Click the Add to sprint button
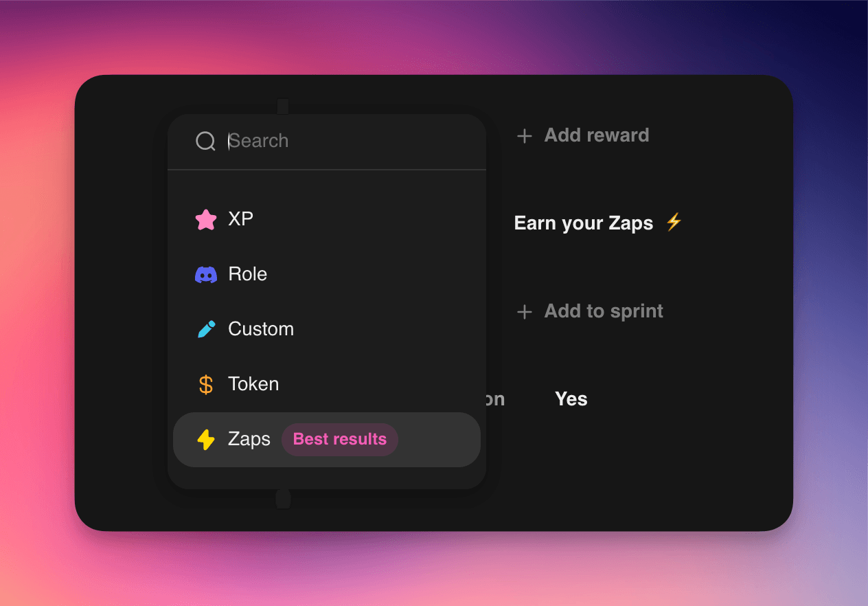868x606 pixels. [x=590, y=311]
